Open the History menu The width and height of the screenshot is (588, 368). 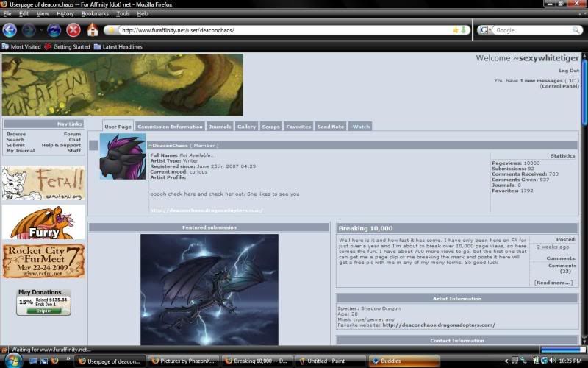point(65,13)
